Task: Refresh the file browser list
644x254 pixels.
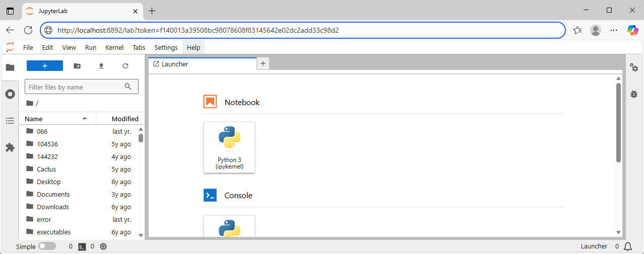Action: pos(125,66)
